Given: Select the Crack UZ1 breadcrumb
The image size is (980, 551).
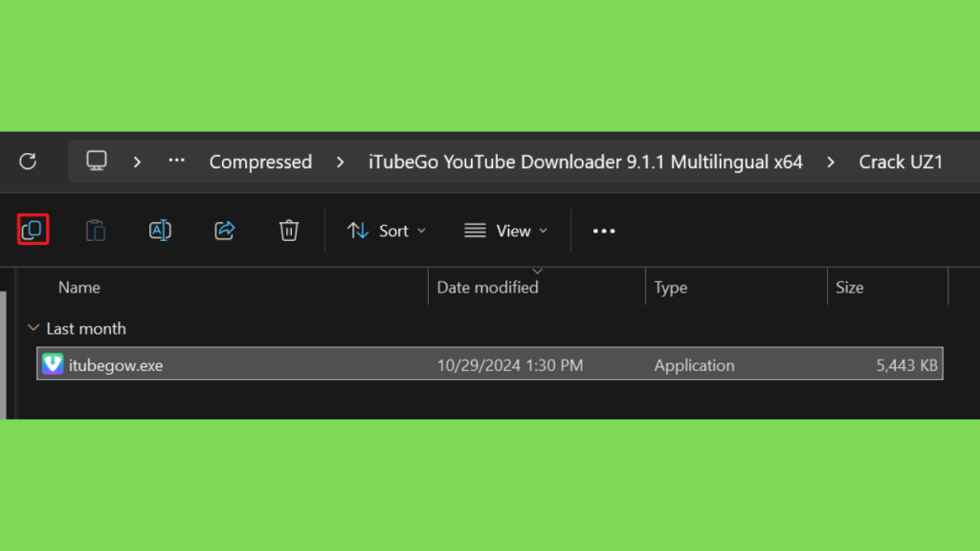Looking at the screenshot, I should [x=901, y=162].
